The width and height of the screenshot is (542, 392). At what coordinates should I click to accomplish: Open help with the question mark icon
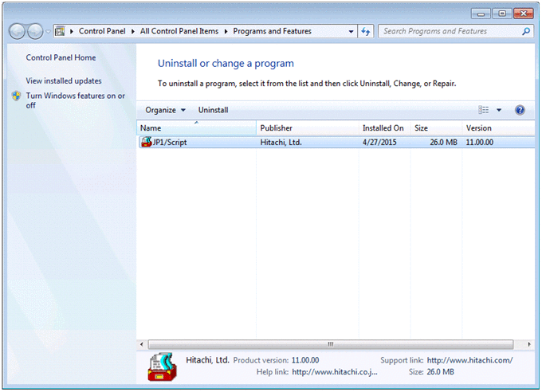(520, 110)
